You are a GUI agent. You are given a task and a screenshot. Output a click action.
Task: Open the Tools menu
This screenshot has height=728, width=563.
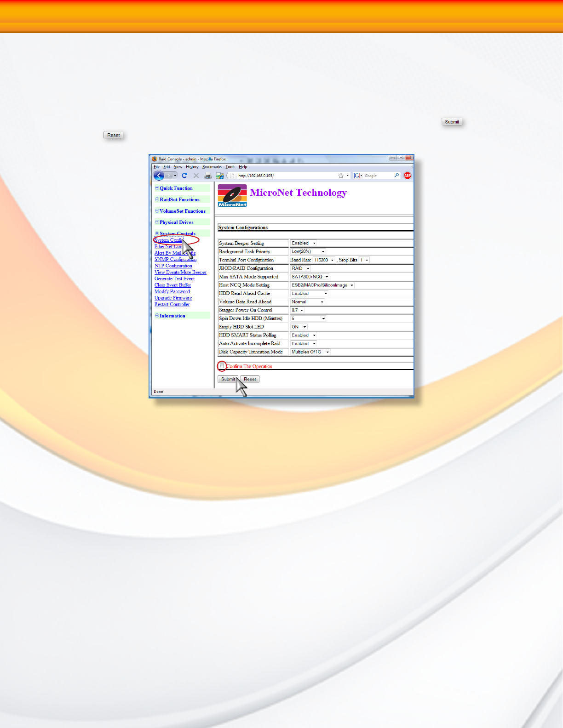[x=230, y=167]
